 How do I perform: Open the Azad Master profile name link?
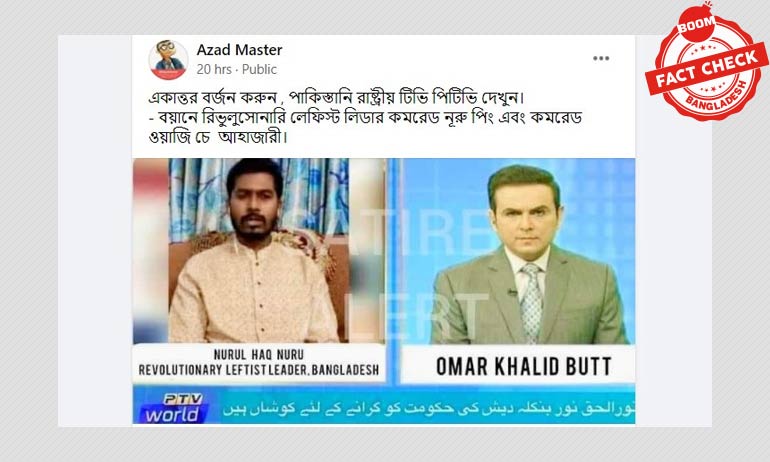(x=239, y=50)
